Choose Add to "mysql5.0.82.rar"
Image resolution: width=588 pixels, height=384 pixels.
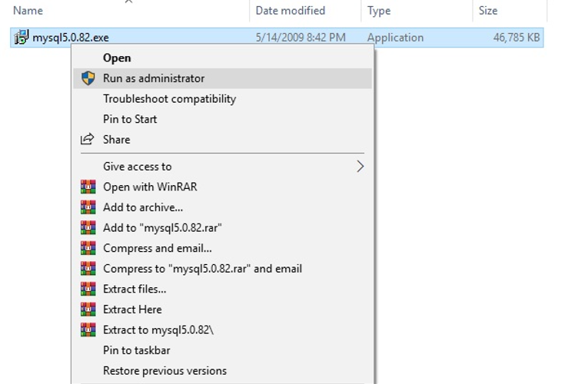[223, 227]
